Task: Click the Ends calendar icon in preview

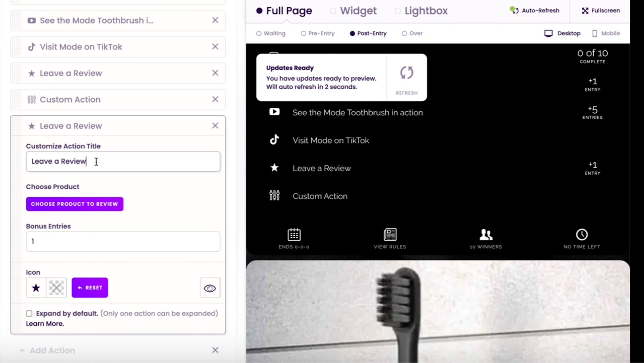Action: pos(294,234)
